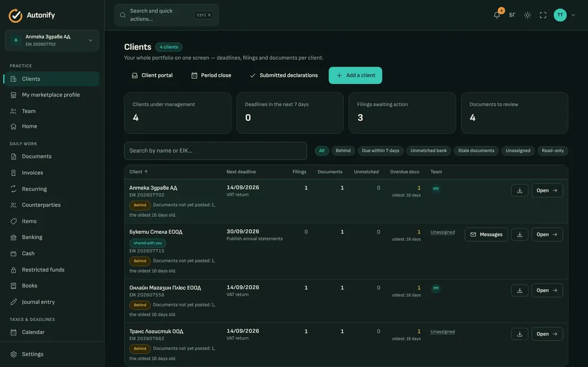Click Add a client button
This screenshot has height=367, width=588.
click(355, 75)
